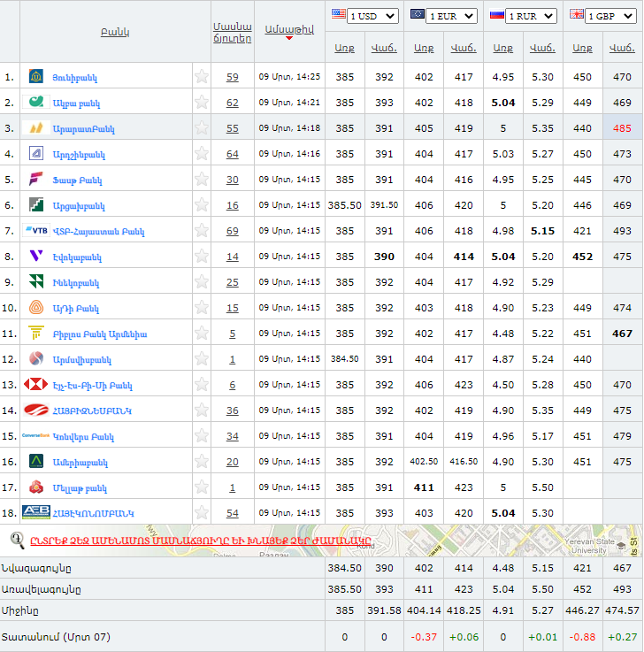Image resolution: width=644 pixels, height=652 pixels.
Task: Open the 1 RUR currency dropdown
Action: 532,16
